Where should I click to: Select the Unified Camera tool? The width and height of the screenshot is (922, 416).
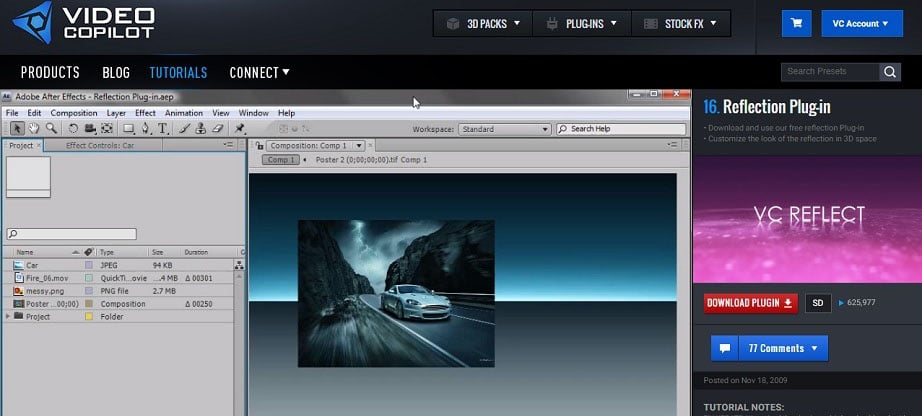point(90,128)
